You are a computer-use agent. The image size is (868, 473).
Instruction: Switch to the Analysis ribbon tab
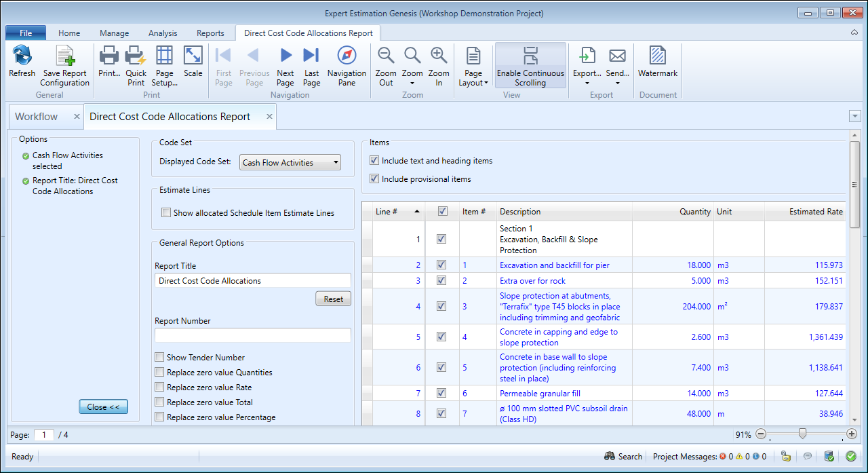pos(163,33)
